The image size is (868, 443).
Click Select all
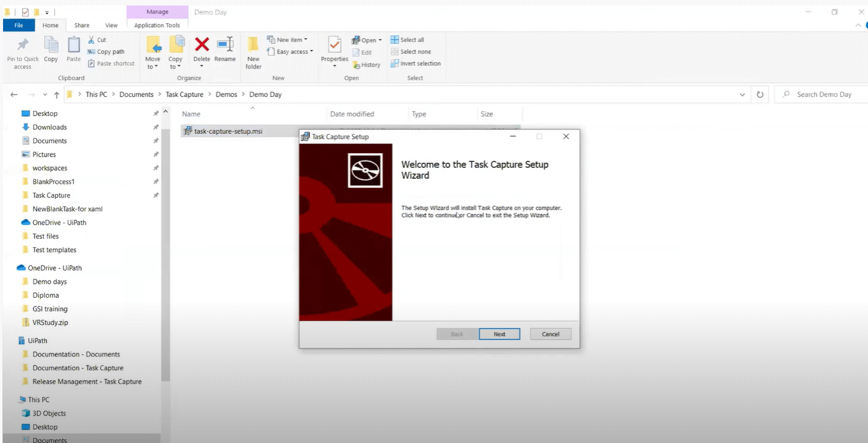point(407,40)
